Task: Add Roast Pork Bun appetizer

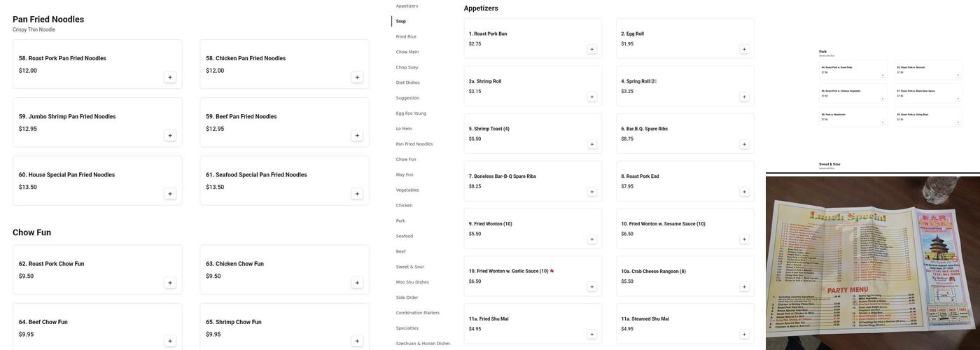Action: pyautogui.click(x=591, y=49)
